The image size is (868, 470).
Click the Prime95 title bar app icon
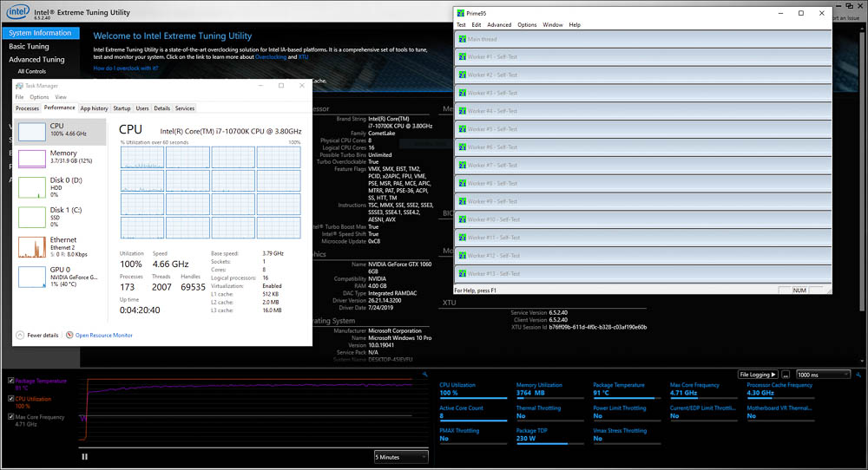[461, 13]
